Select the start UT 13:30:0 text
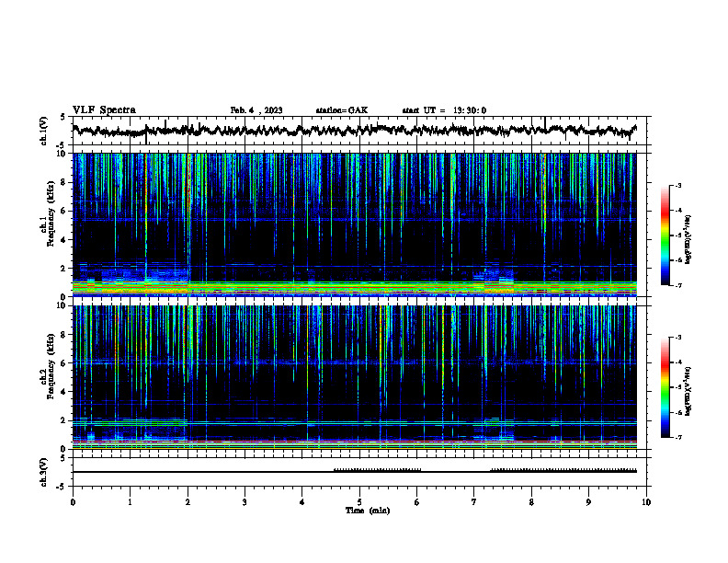Image resolution: width=728 pixels, height=563 pixels. tap(444, 110)
